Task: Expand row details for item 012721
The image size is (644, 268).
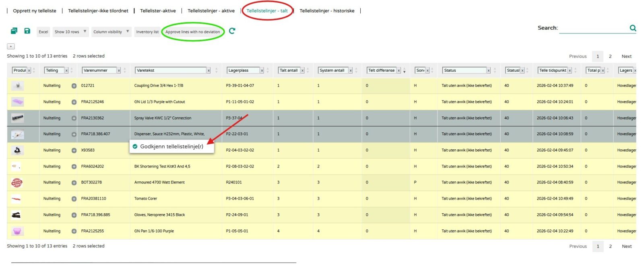Action: point(74,86)
